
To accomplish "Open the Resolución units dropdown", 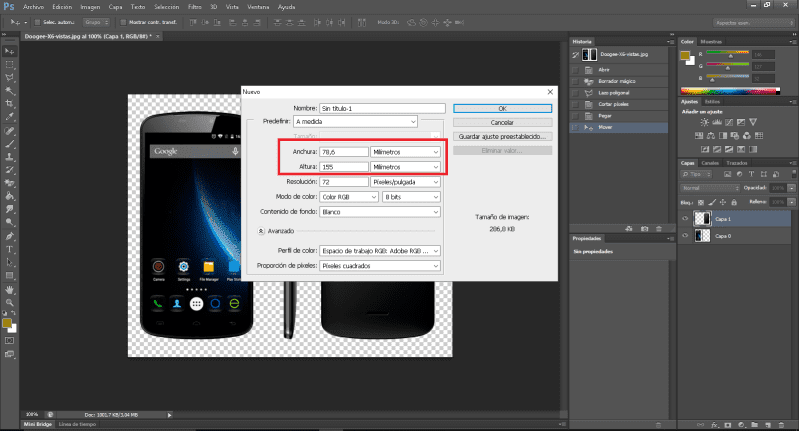I will [405, 182].
